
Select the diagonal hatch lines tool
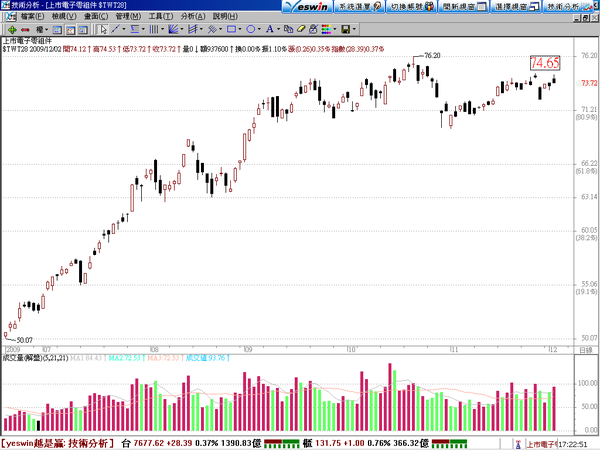click(212, 29)
